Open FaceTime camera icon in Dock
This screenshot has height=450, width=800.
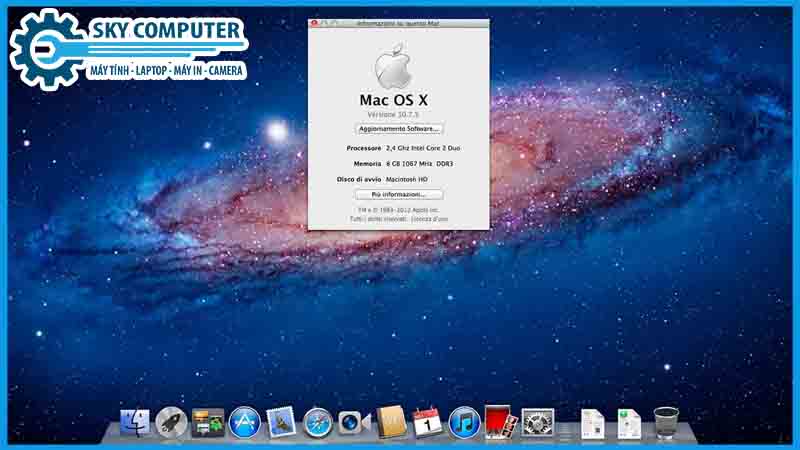pyautogui.click(x=354, y=423)
